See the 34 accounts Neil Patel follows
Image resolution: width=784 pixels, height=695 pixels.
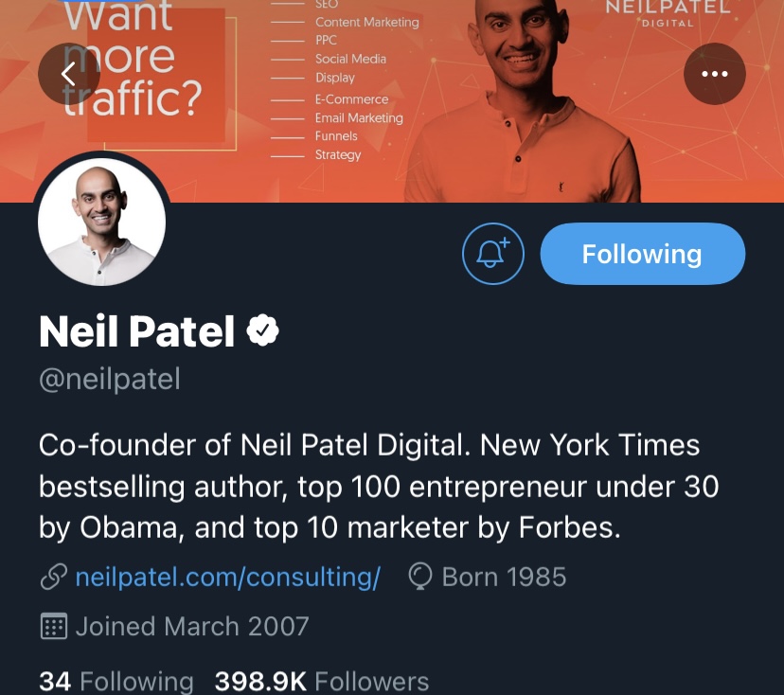(116, 680)
